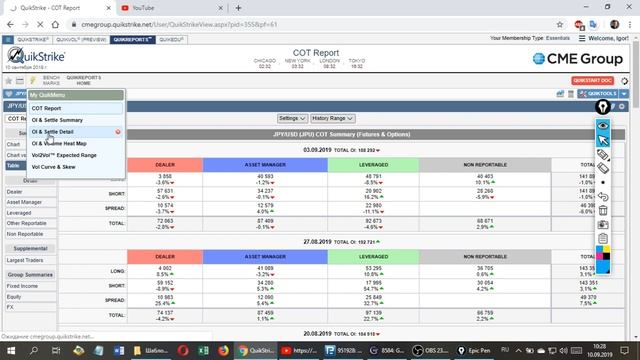Click the CME Group logo
Image resolution: width=640 pixels, height=360 pixels.
tap(578, 59)
